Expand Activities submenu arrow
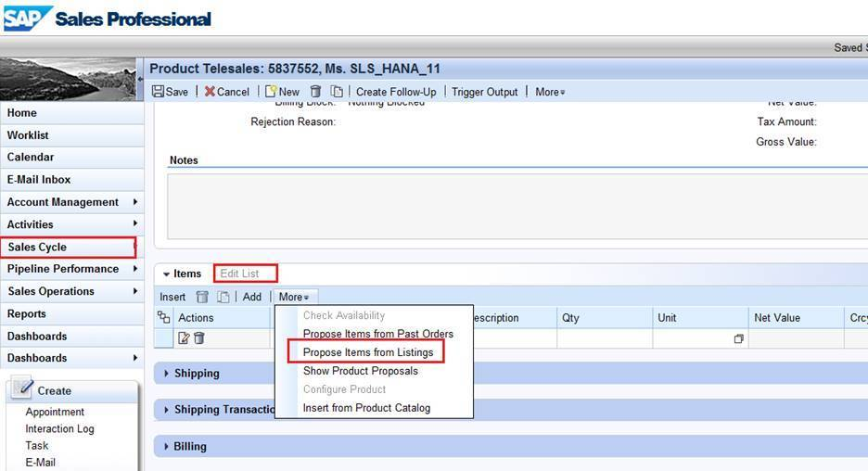The width and height of the screenshot is (868, 471). click(135, 223)
